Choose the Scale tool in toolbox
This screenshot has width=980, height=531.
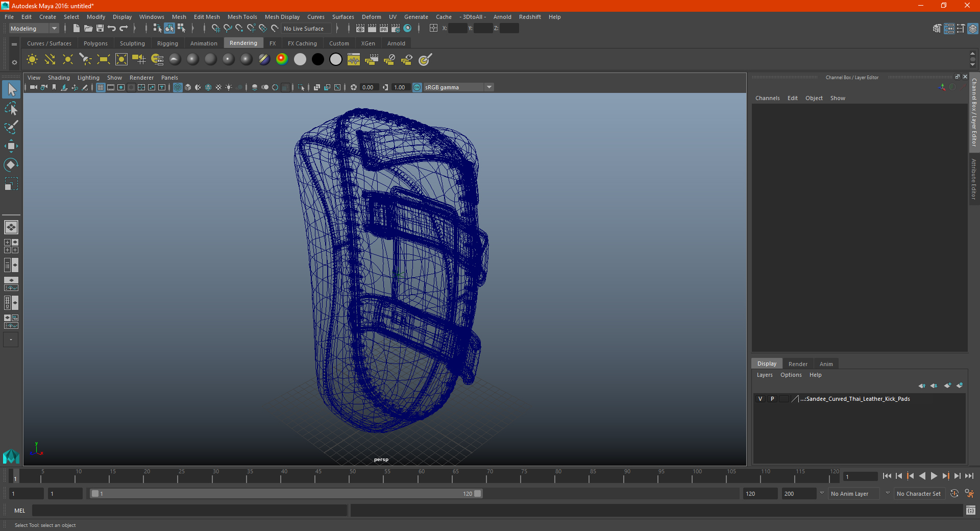coord(11,183)
